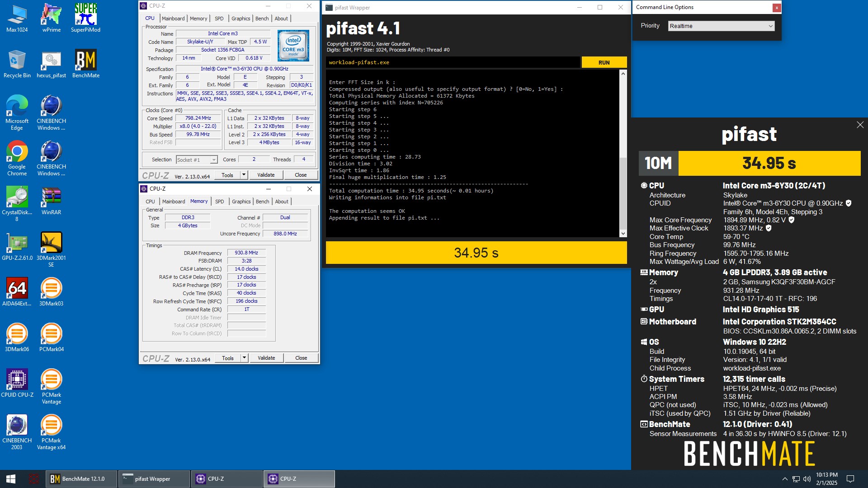Click the taskbar clock showing 10:13 PM
Screen dimensions: 868x488
(826, 479)
